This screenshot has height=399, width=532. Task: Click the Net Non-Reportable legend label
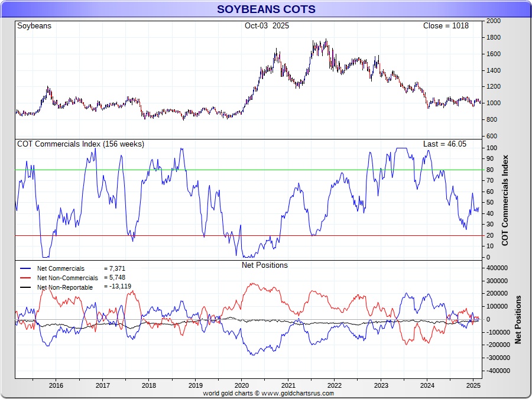click(65, 287)
